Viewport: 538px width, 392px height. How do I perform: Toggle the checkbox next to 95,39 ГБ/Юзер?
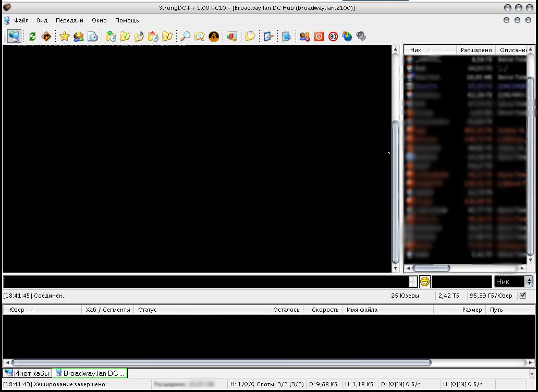coord(522,295)
